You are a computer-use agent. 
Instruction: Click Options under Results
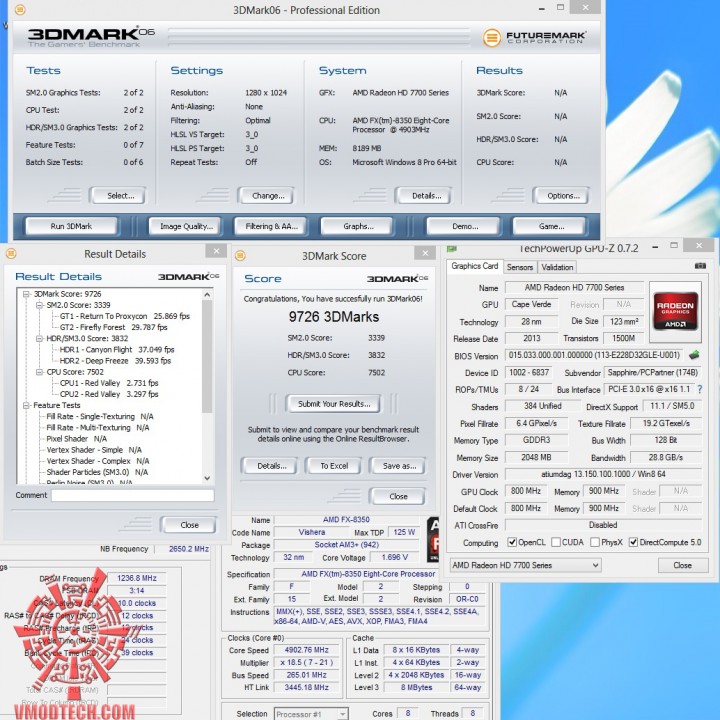pos(563,196)
